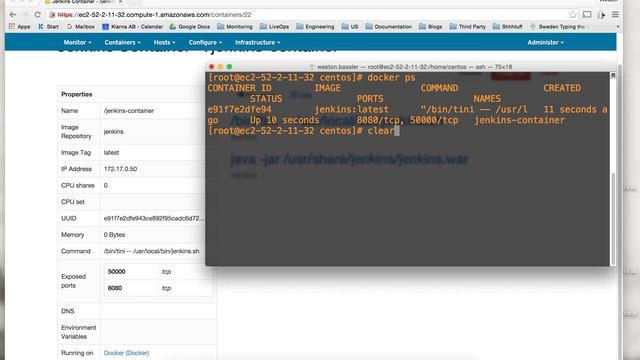This screenshot has width=640, height=360.
Task: Bookmark this page with the star icon
Action: click(x=573, y=15)
